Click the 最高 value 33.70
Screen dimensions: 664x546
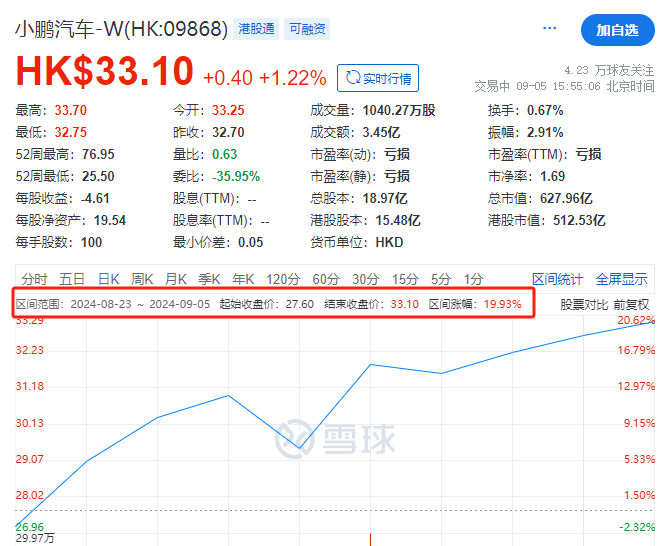coord(71,111)
